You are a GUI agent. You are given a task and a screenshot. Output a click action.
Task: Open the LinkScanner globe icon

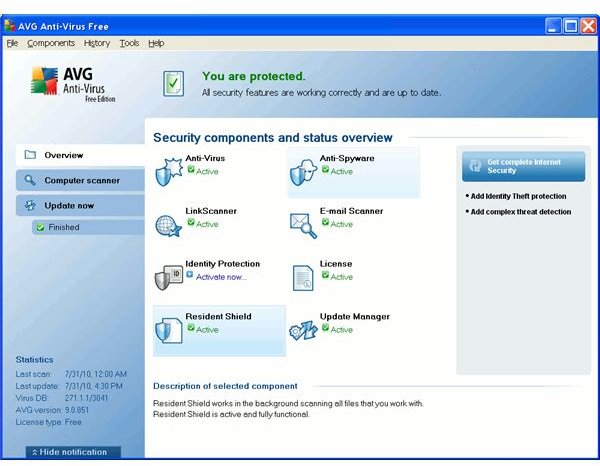168,226
